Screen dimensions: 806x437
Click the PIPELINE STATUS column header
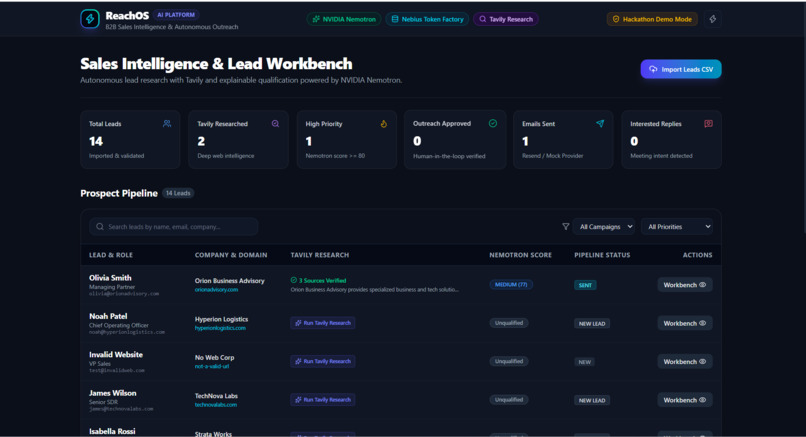click(x=602, y=255)
